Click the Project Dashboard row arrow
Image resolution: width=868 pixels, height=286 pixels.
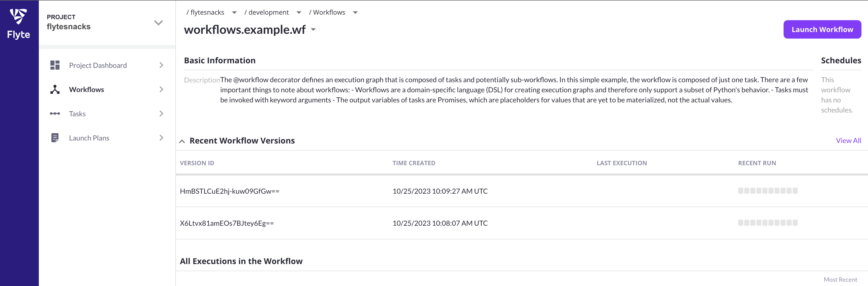pos(161,65)
